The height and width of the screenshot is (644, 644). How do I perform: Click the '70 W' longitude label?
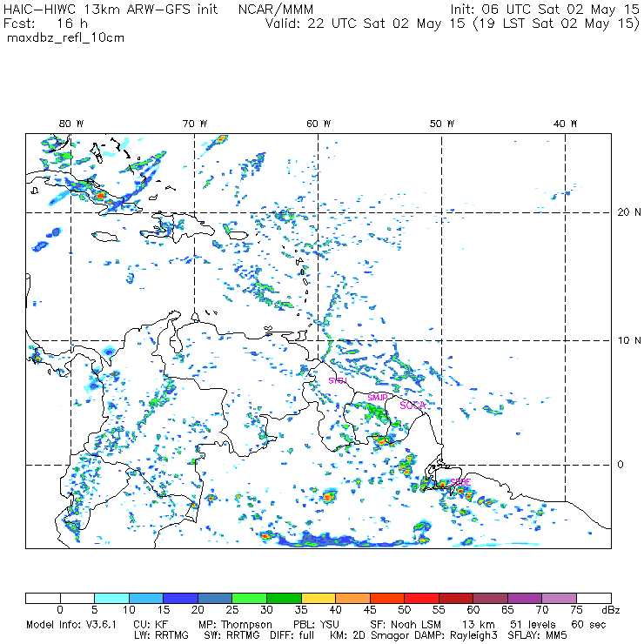[x=195, y=124]
